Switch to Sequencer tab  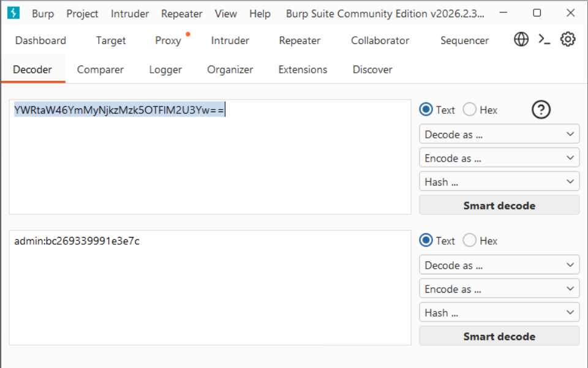464,40
